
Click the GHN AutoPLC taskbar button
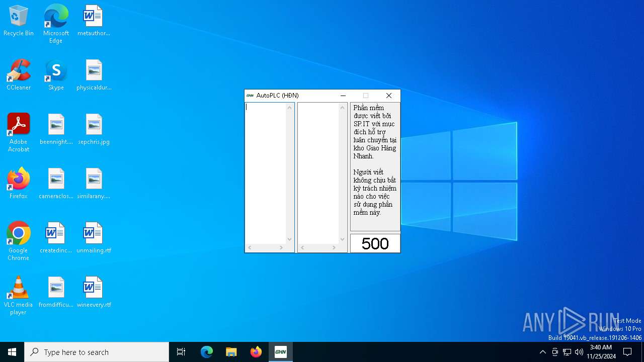click(281, 352)
